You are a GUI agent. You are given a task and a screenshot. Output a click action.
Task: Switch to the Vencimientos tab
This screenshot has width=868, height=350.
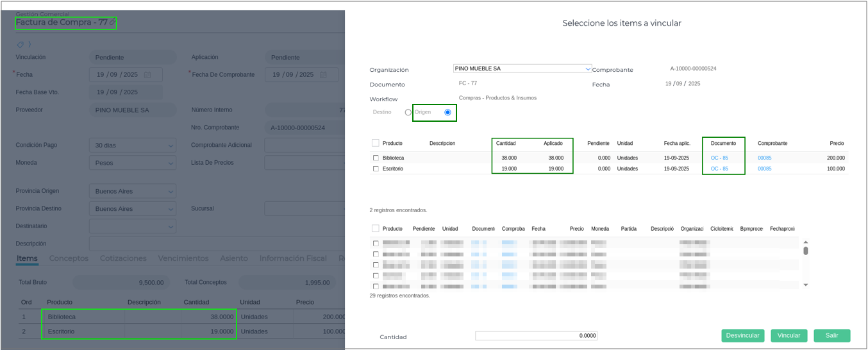point(183,258)
